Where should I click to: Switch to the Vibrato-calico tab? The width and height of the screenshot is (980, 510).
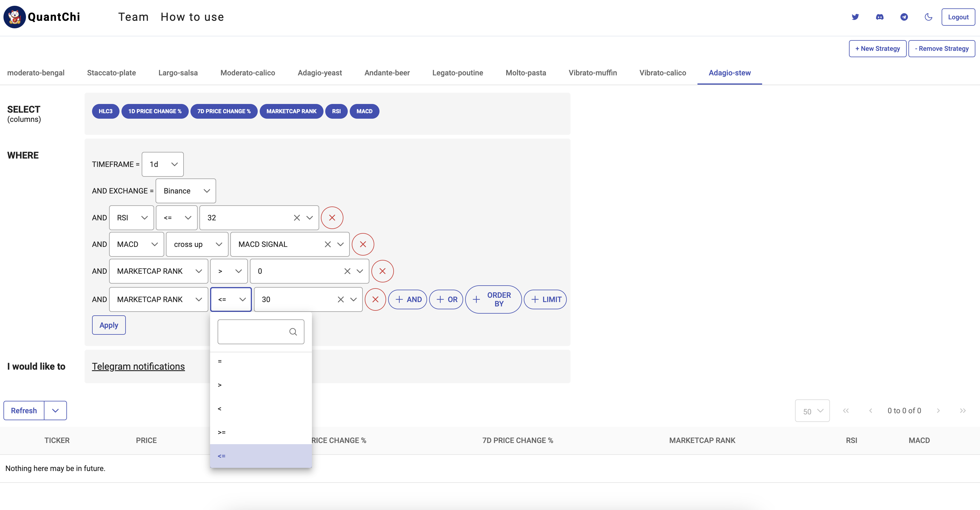click(663, 73)
